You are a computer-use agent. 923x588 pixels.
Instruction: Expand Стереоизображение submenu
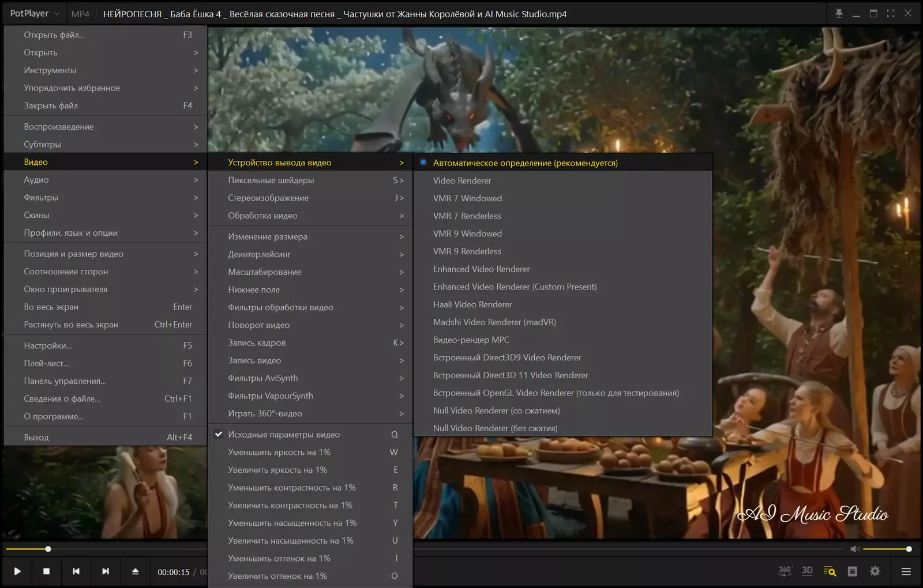(x=310, y=198)
